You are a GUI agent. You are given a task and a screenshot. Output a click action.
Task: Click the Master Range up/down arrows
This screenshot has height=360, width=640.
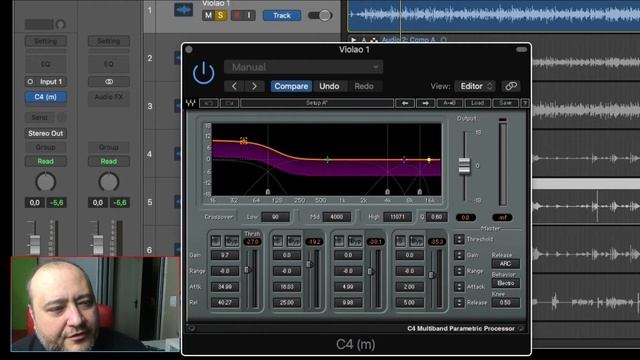(459, 271)
